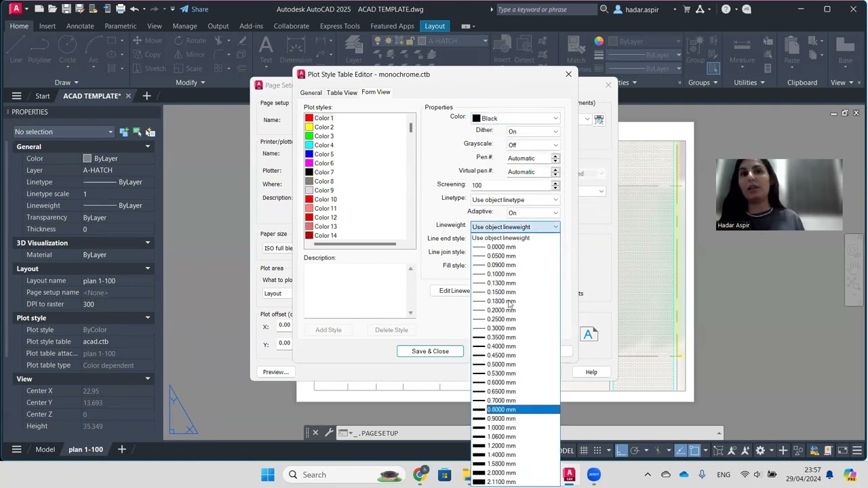Select the Circle tool
The image size is (868, 488).
pos(67,50)
